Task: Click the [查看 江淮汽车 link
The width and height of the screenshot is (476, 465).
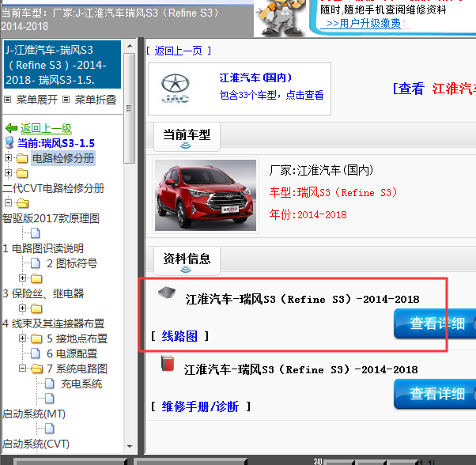Action: 434,89
